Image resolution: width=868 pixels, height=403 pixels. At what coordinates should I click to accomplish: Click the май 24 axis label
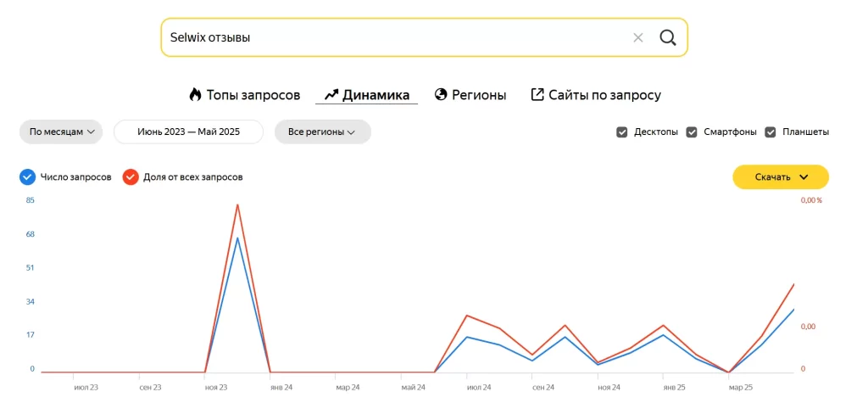413,388
